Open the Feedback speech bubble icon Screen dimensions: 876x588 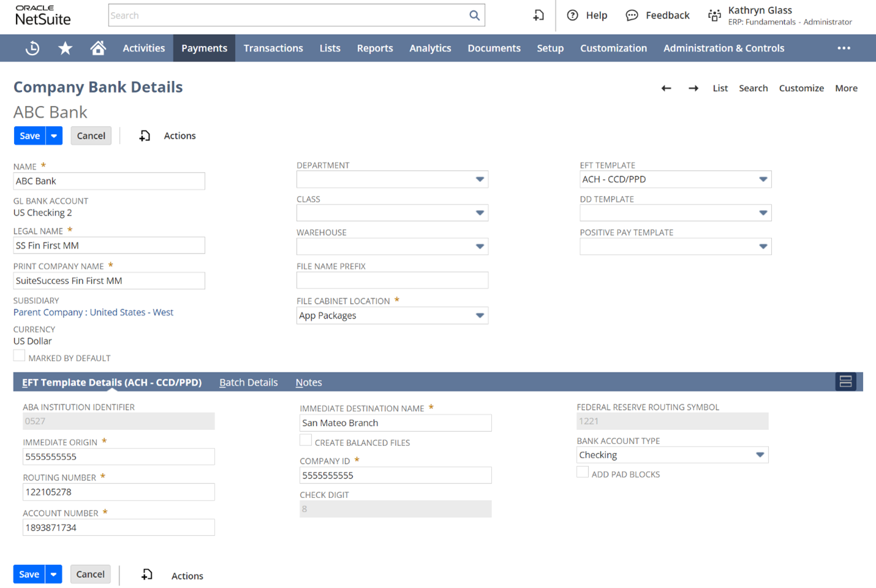pyautogui.click(x=632, y=15)
